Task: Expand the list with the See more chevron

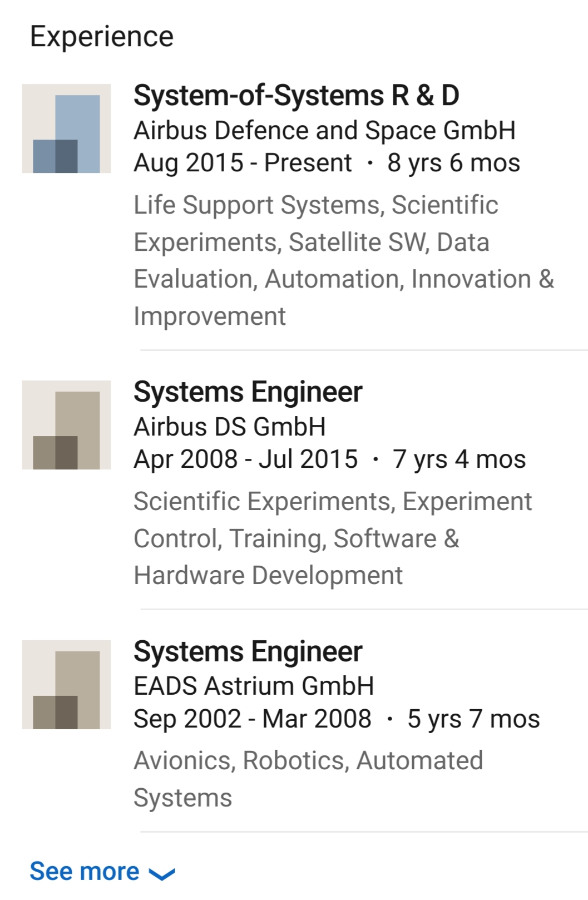Action: pyautogui.click(x=162, y=874)
